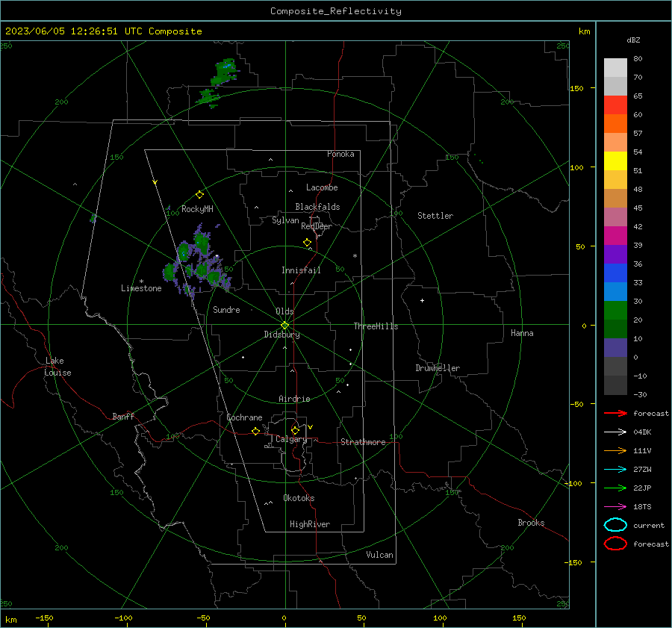Click the Stettler label
The height and width of the screenshot is (628, 672).
click(435, 216)
